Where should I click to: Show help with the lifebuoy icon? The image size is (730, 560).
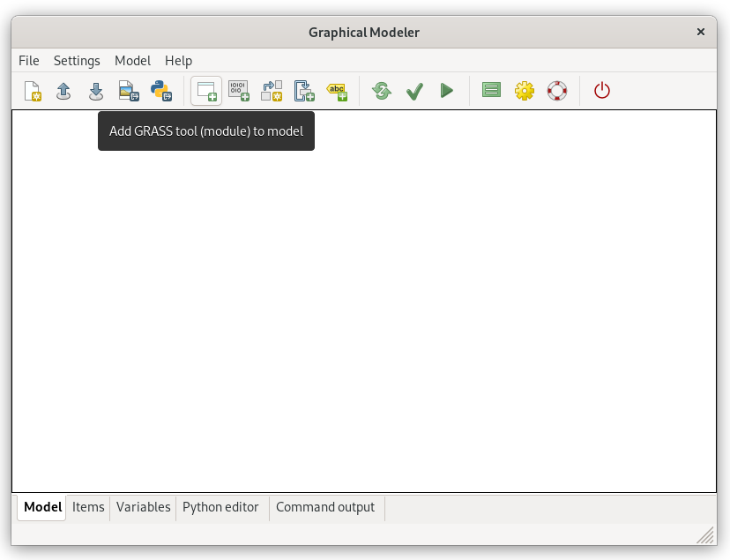pos(557,91)
